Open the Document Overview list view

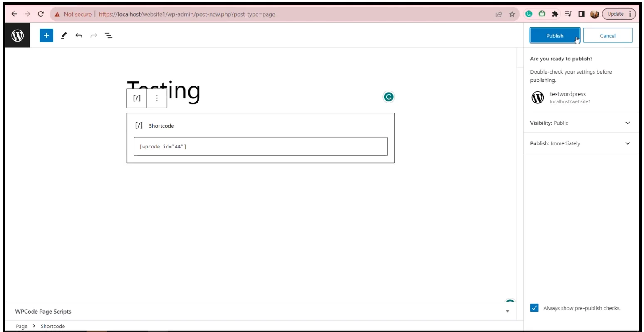point(109,36)
